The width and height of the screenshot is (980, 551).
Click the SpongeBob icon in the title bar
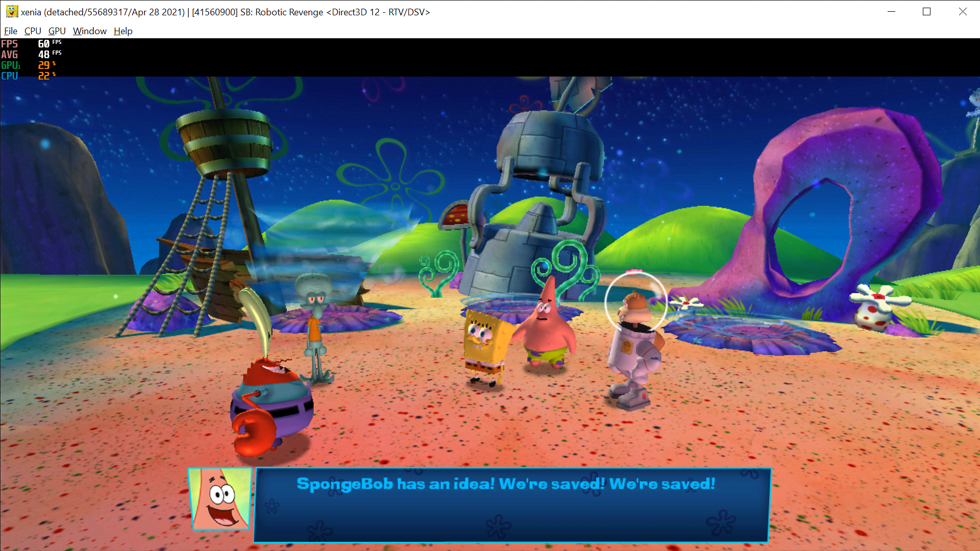coord(11,11)
